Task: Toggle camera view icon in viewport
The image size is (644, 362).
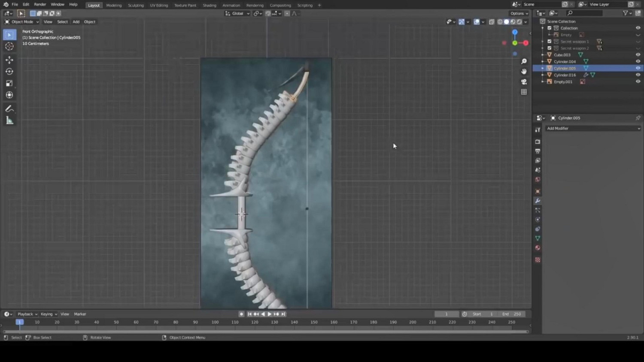Action: tap(524, 82)
